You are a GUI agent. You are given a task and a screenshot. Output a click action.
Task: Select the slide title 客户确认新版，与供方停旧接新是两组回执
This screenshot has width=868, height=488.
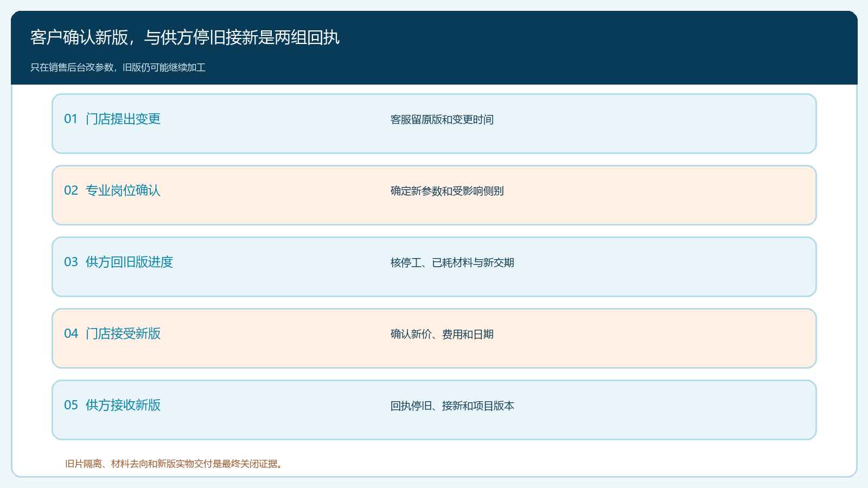click(185, 37)
